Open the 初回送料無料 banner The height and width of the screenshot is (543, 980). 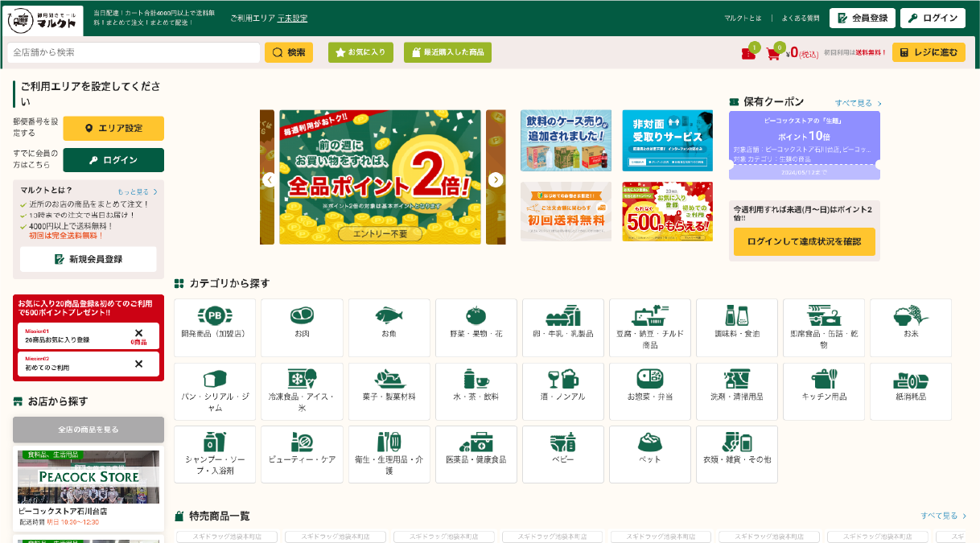pos(566,212)
